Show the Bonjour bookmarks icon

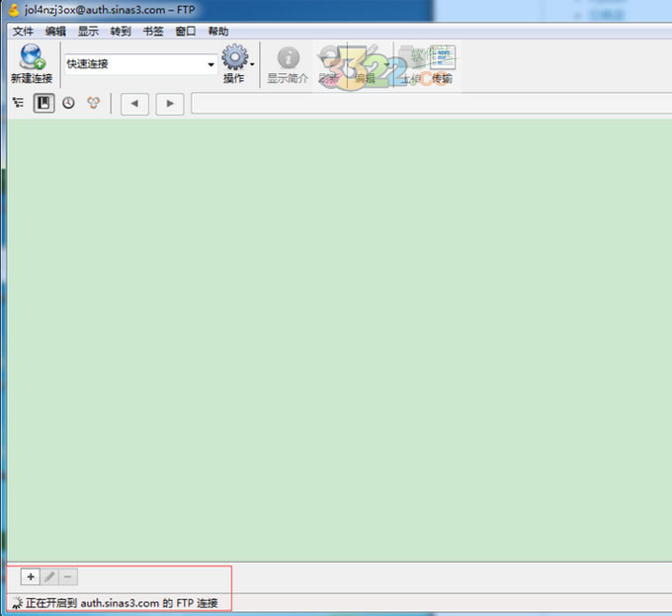pos(94,103)
